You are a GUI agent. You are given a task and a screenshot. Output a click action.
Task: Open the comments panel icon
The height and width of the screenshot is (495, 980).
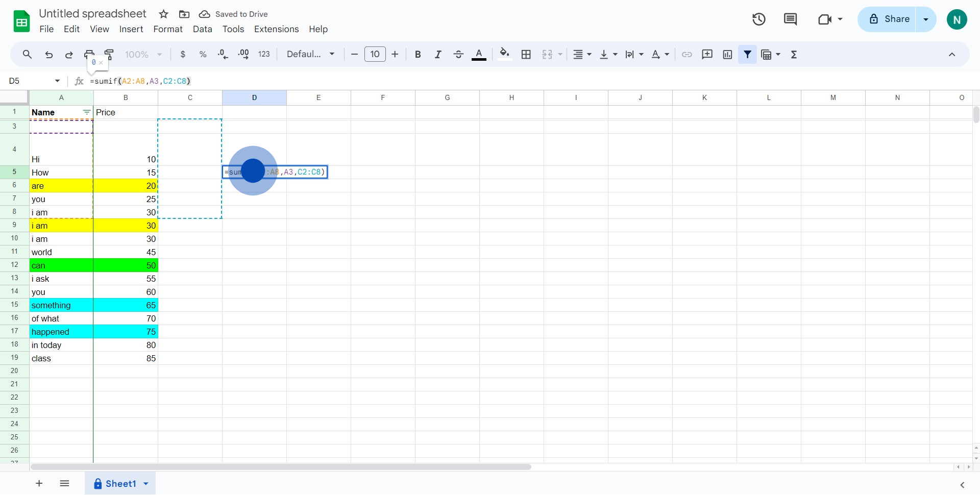(790, 19)
